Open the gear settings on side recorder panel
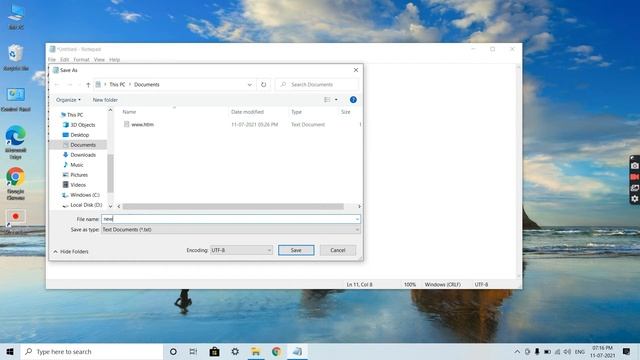640x360 pixels. 634,199
